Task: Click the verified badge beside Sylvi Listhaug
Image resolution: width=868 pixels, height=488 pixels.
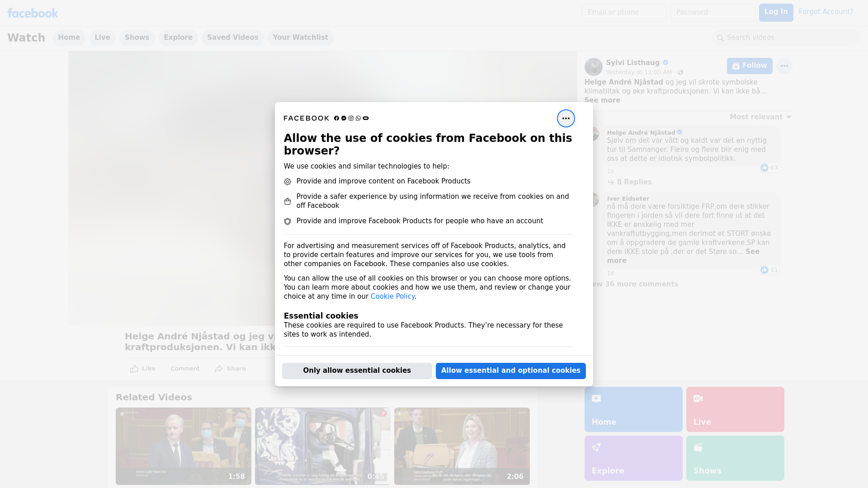Action: click(665, 63)
